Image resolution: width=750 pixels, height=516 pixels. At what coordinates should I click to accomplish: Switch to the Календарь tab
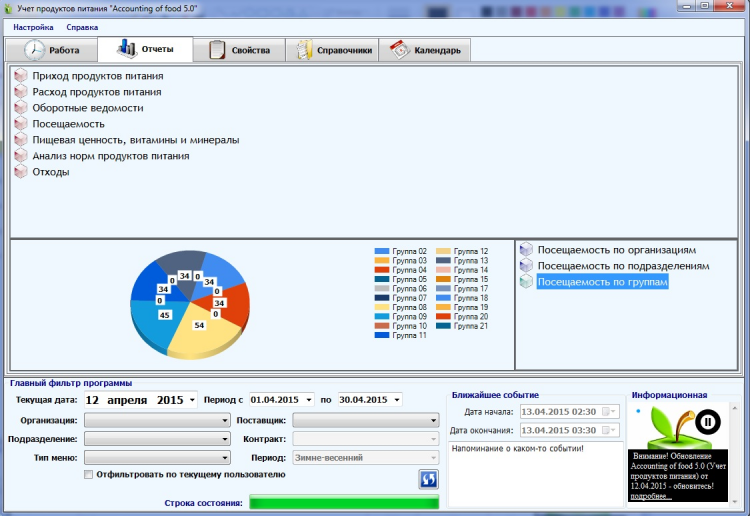coord(424,50)
